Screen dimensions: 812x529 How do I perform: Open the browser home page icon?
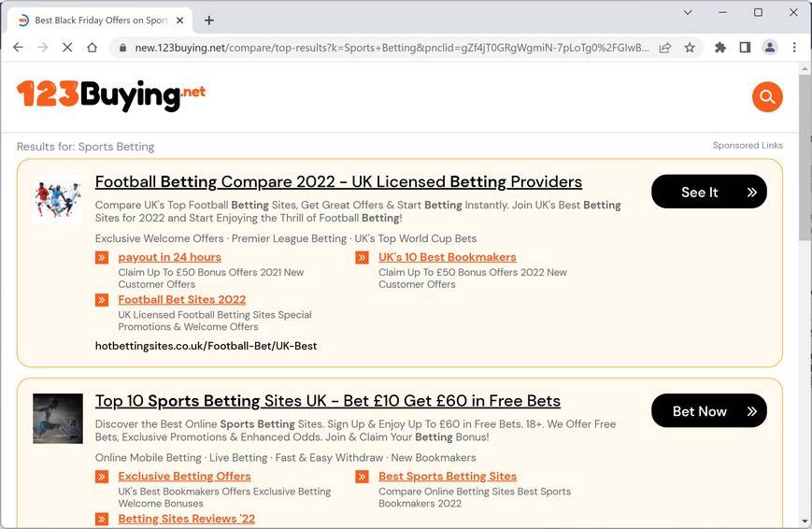tap(93, 48)
